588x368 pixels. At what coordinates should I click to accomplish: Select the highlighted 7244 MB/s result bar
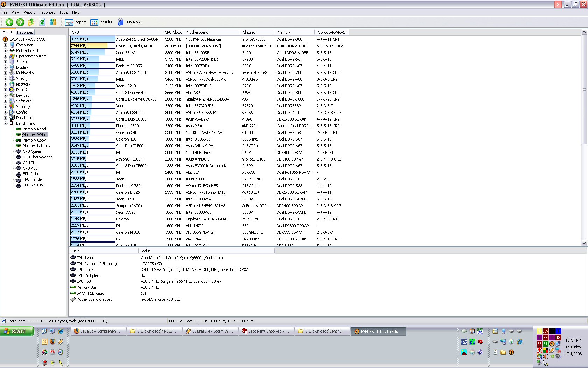[x=93, y=46]
